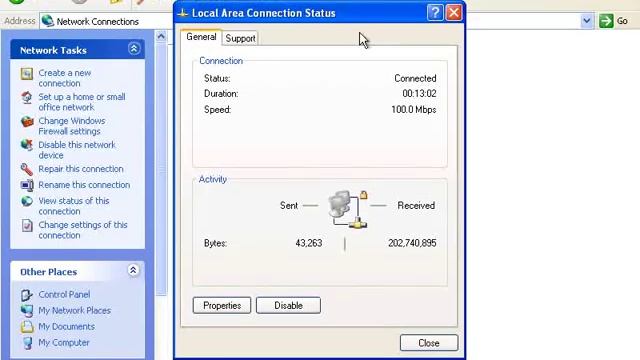
Task: Click the dialog Help question mark button
Action: click(x=435, y=13)
